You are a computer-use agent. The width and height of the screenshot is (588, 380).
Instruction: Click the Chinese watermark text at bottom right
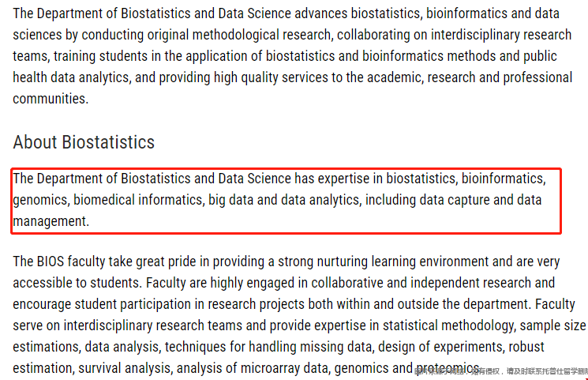pos(501,371)
